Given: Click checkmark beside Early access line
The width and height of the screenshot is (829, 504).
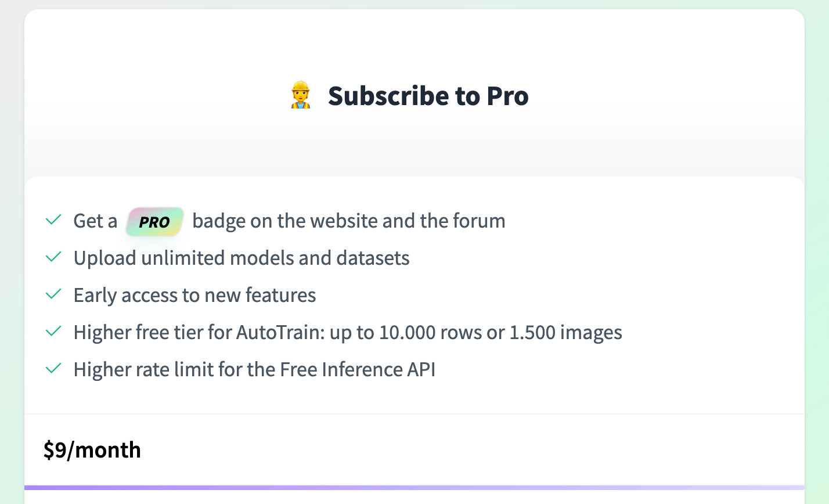Looking at the screenshot, I should click(x=53, y=294).
